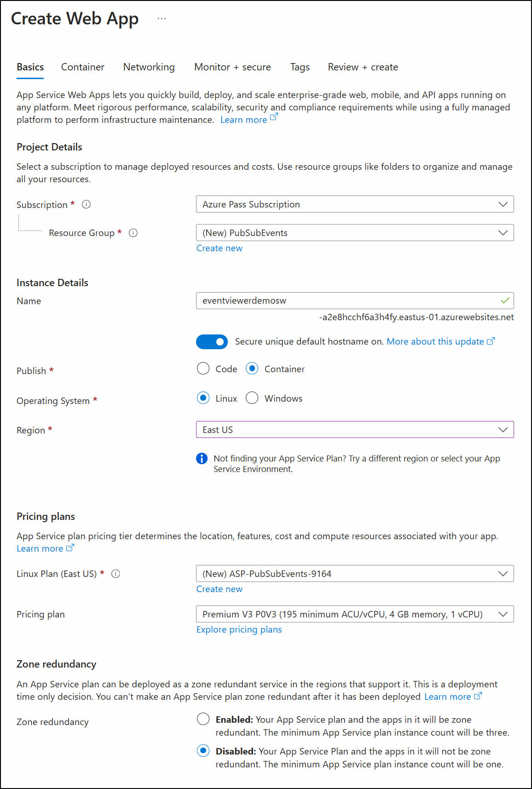Expand the Region dropdown showing East US
Screen dimensions: 532x789
(355, 430)
